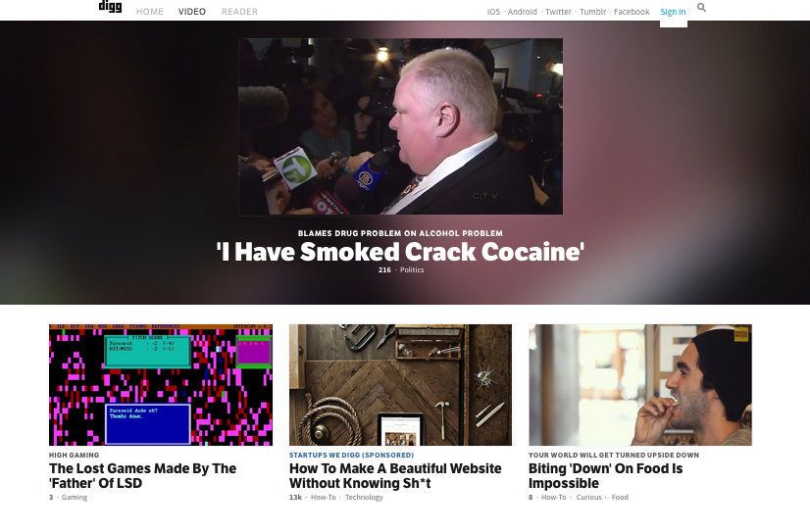Open the search magnifier icon
Image resolution: width=810 pixels, height=532 pixels.
tap(701, 7)
